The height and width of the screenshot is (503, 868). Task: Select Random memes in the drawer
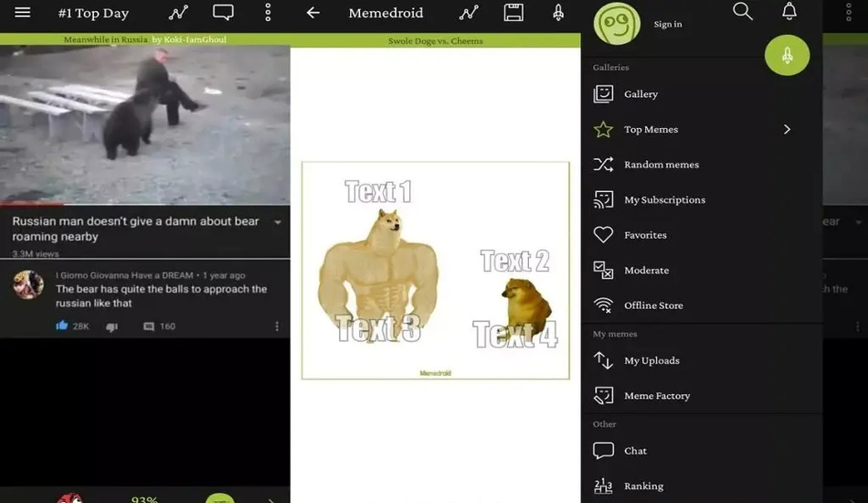coord(661,165)
